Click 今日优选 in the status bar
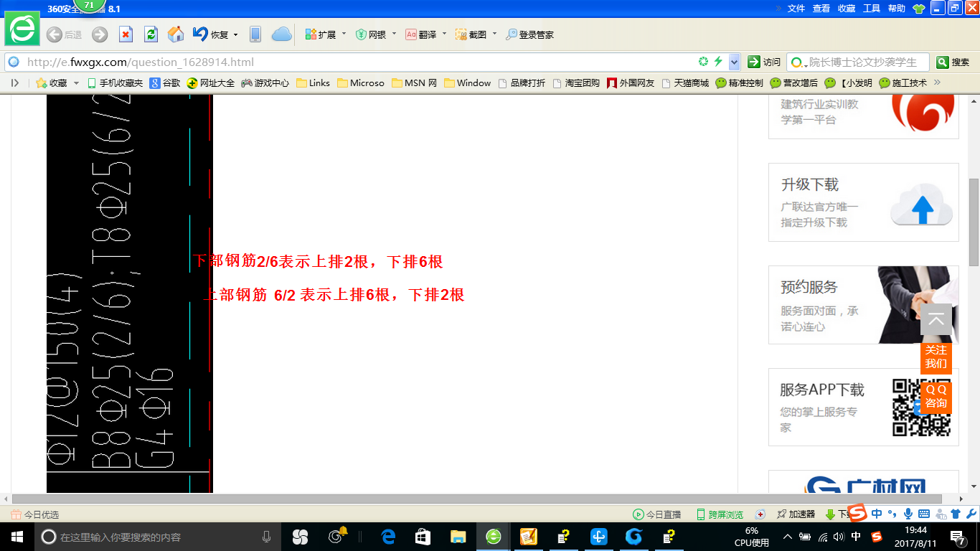This screenshot has height=551, width=980. pyautogui.click(x=35, y=514)
